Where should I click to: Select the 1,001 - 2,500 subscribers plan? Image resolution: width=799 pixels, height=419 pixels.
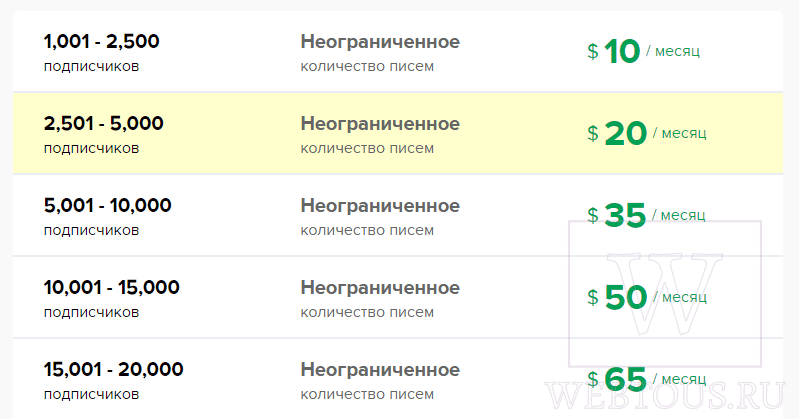point(397,51)
